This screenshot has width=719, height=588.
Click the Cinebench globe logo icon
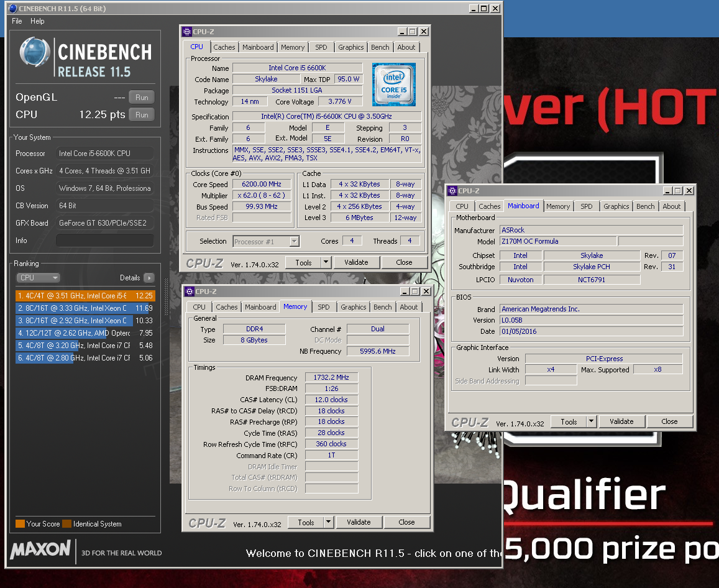[x=34, y=52]
